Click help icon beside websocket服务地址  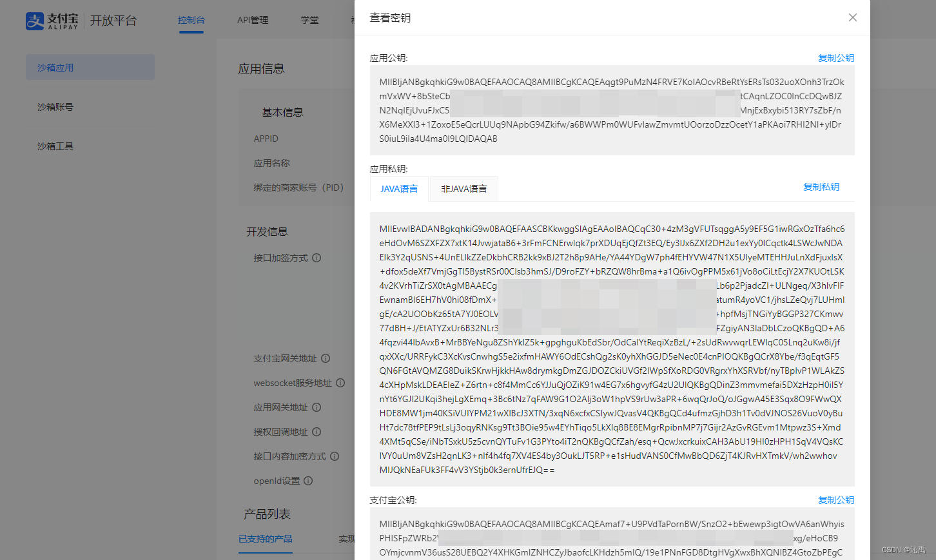tap(340, 383)
